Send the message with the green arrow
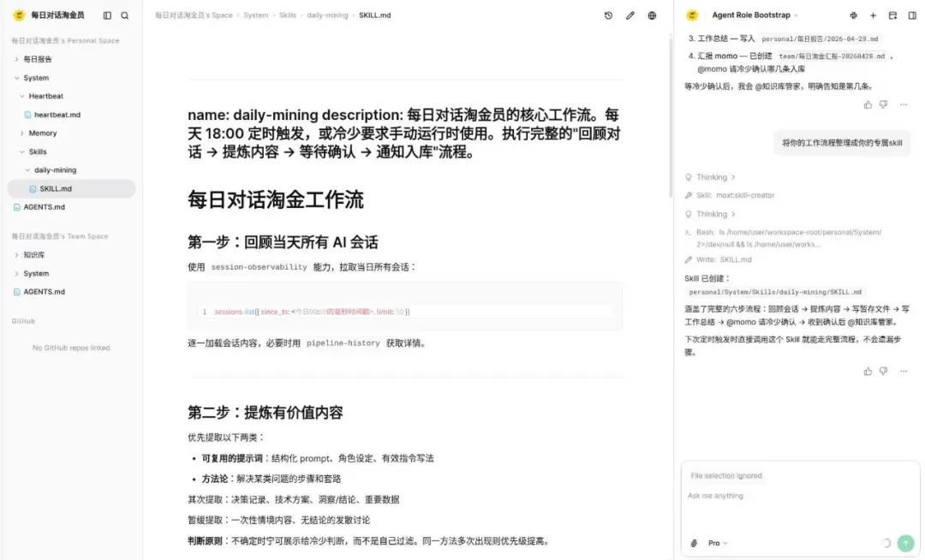 (x=905, y=543)
